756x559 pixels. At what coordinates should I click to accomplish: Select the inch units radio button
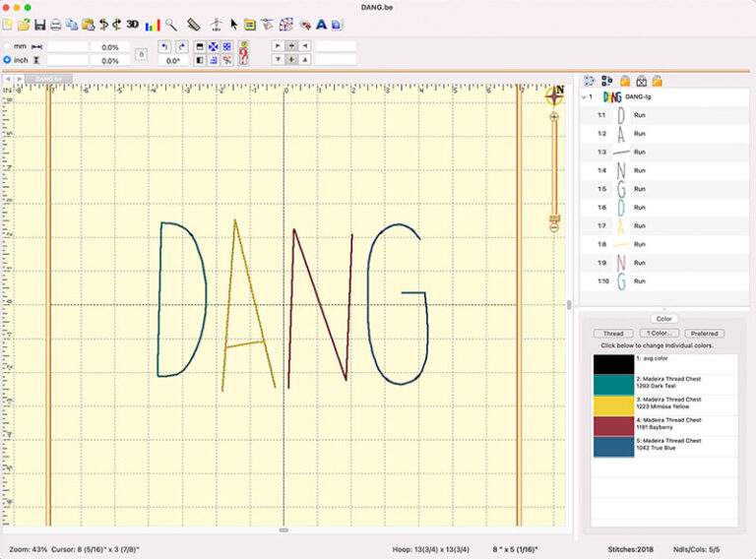pyautogui.click(x=8, y=60)
